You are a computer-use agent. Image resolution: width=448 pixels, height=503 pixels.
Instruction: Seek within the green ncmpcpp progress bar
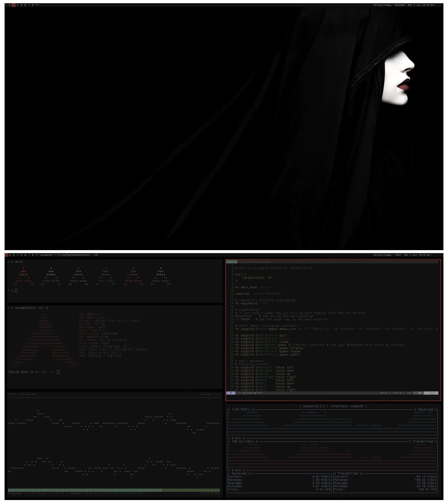point(114,490)
